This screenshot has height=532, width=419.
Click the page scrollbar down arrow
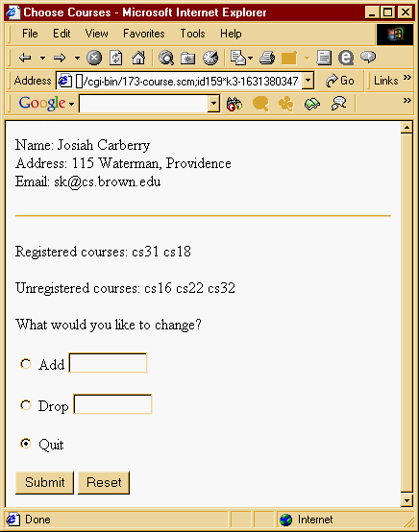click(407, 500)
